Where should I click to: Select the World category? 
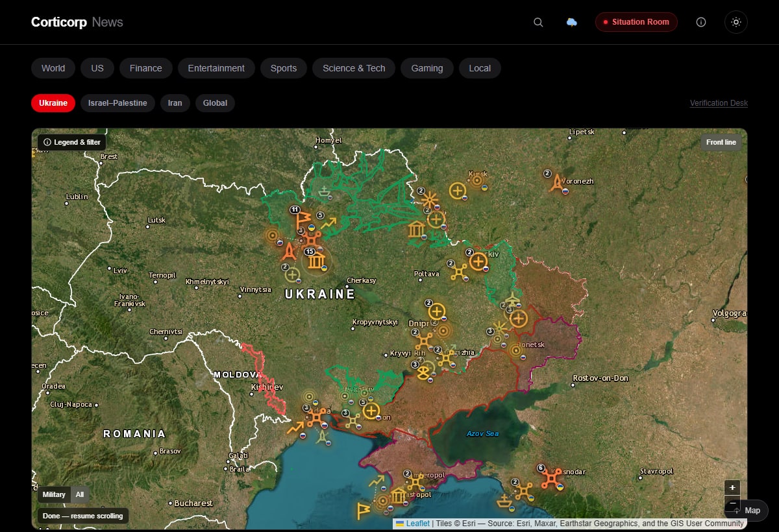pos(53,68)
